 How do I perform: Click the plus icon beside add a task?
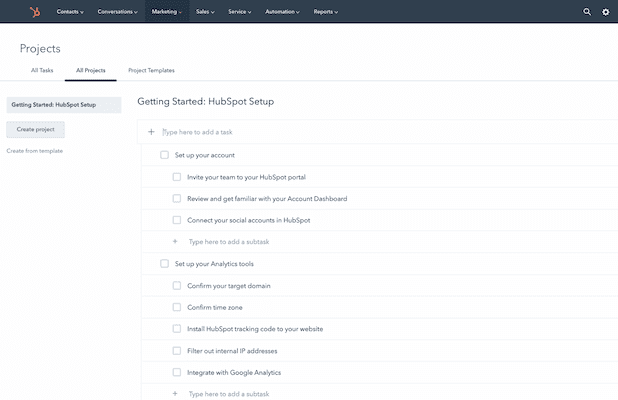tap(151, 132)
